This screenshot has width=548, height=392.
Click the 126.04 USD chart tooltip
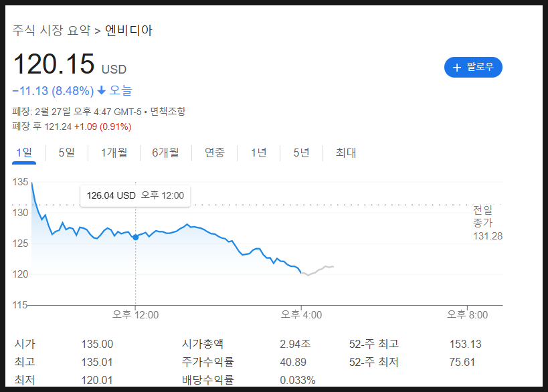(135, 195)
